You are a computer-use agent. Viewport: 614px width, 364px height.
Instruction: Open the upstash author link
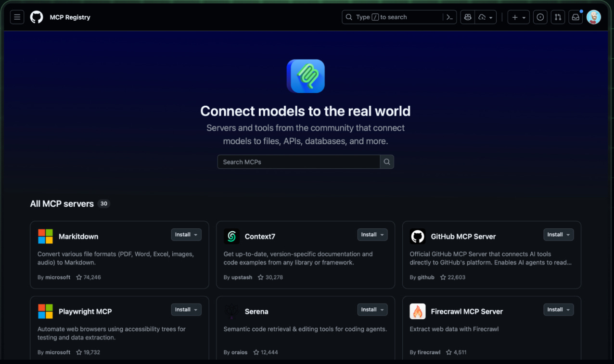click(242, 277)
